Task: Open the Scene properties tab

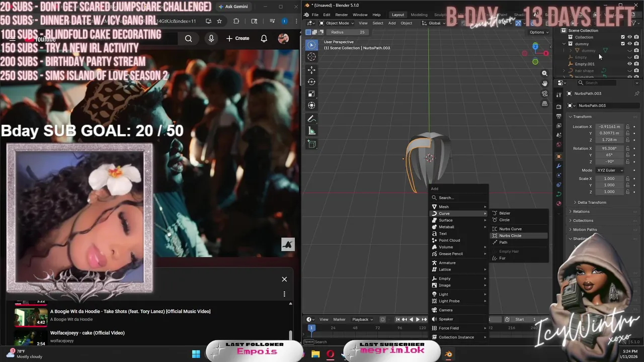Action: pos(558,135)
